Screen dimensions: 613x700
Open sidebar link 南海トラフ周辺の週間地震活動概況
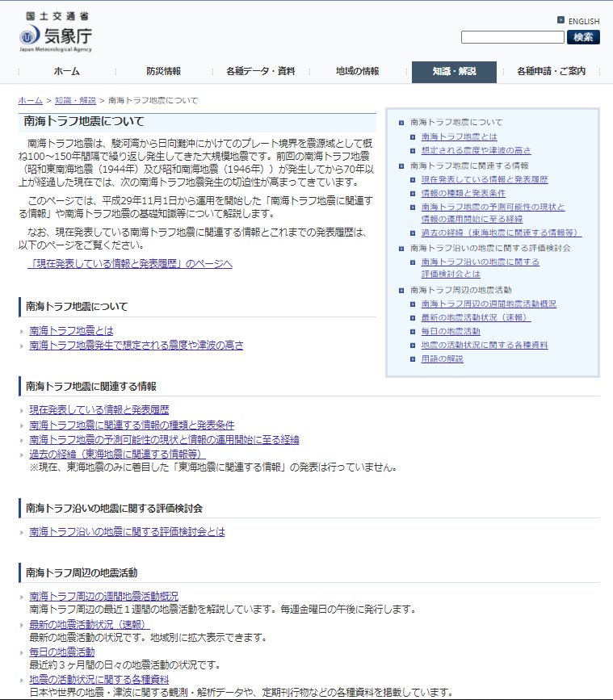(489, 304)
